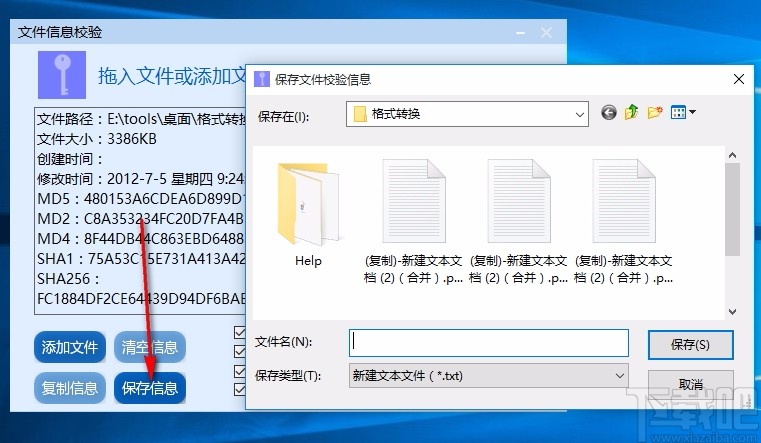Close the 保存文件校验信息 dialog
This screenshot has width=761, height=443.
click(x=739, y=79)
